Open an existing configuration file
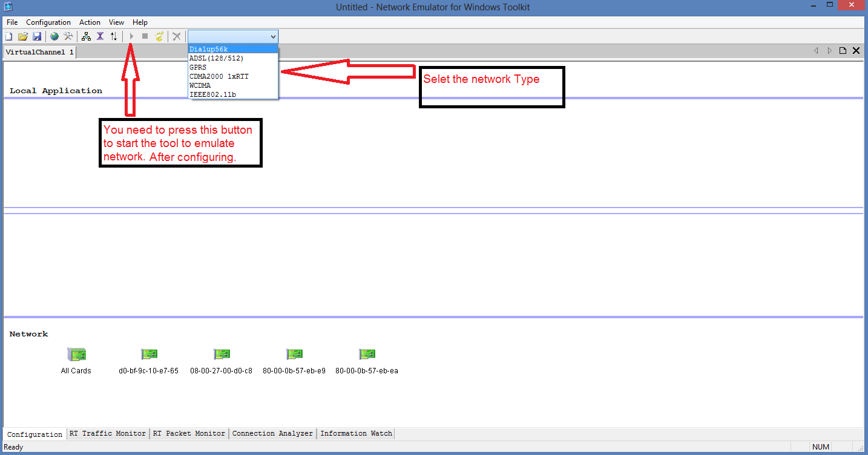This screenshot has height=455, width=868. coord(23,36)
